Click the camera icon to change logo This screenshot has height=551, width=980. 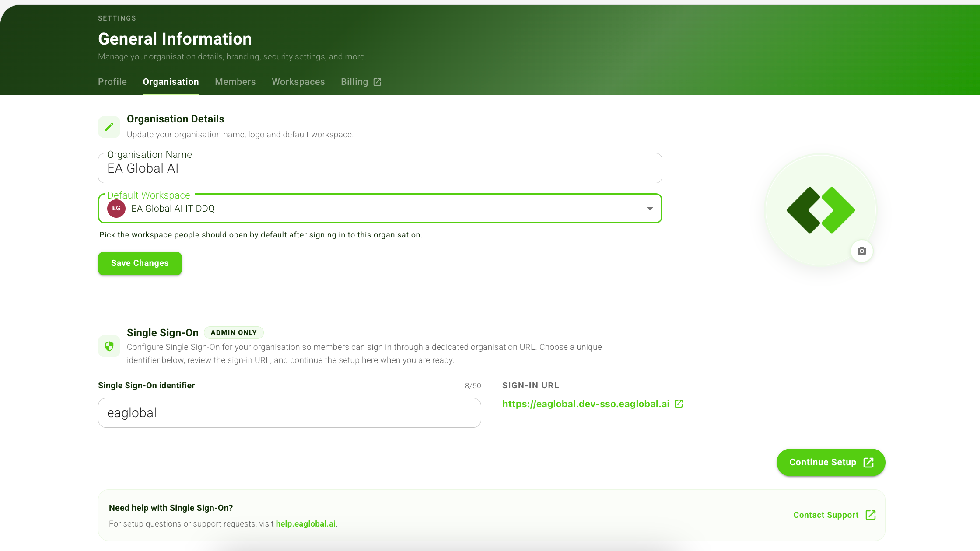(x=861, y=251)
